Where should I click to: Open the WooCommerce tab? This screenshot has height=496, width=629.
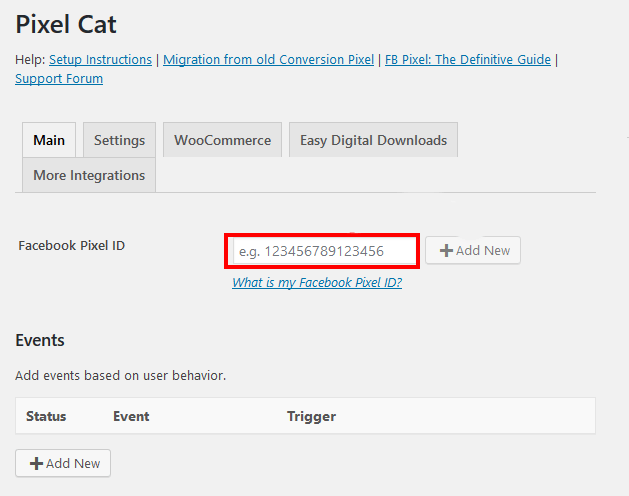pos(222,140)
